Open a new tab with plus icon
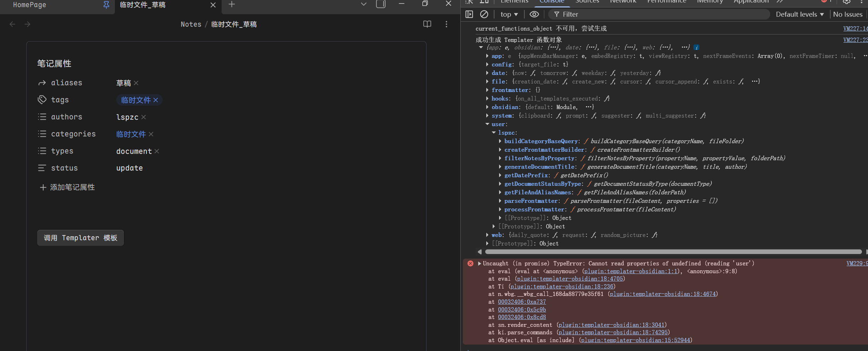868x351 pixels. point(232,4)
